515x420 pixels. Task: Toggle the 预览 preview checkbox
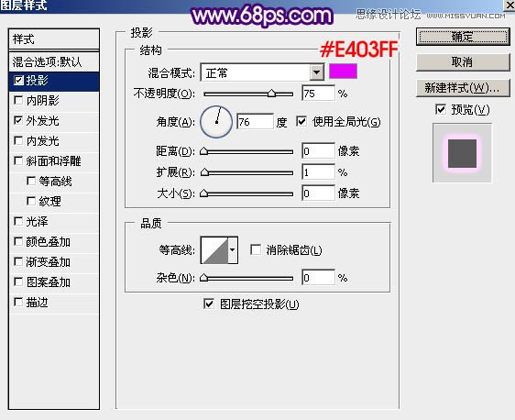click(441, 109)
